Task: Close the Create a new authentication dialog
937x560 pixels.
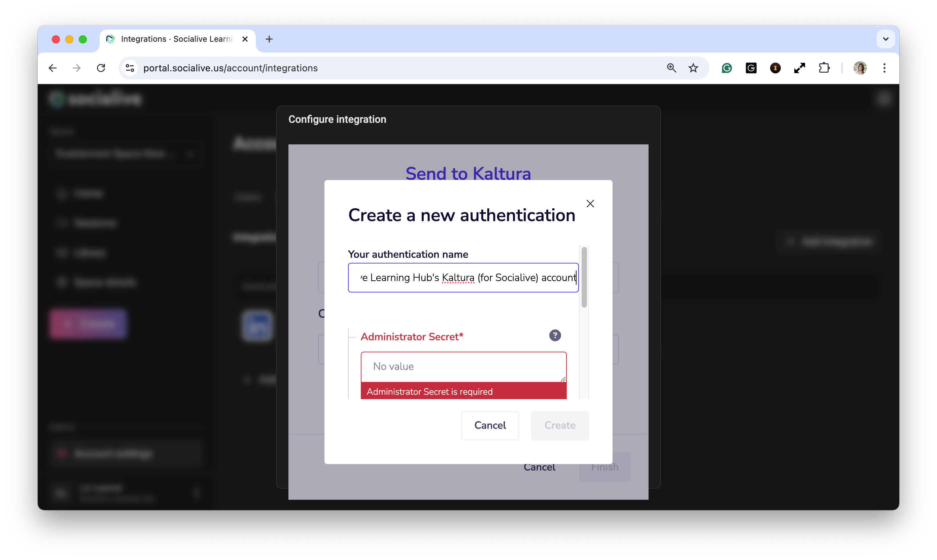Action: [590, 204]
